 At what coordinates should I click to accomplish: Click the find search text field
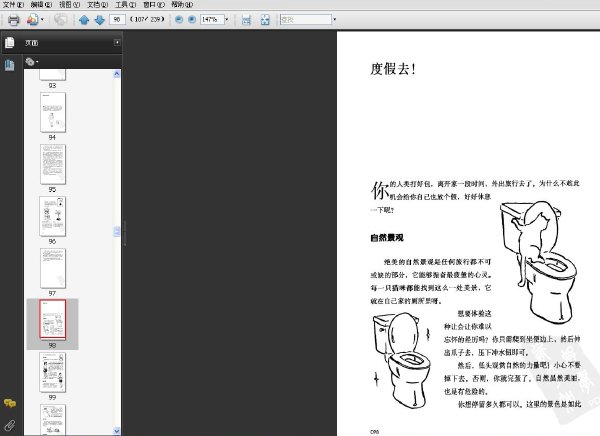point(306,19)
